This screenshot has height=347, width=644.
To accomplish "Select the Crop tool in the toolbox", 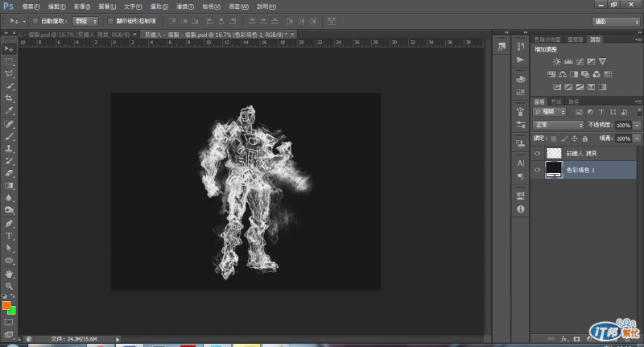I will click(x=9, y=98).
